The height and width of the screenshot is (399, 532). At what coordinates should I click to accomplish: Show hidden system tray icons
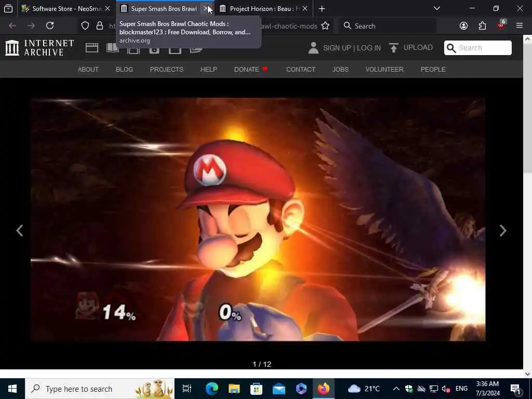pos(396,389)
